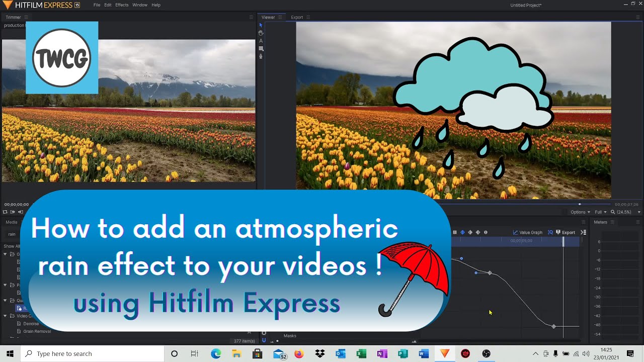Open Dropbox from the taskbar

point(320,353)
